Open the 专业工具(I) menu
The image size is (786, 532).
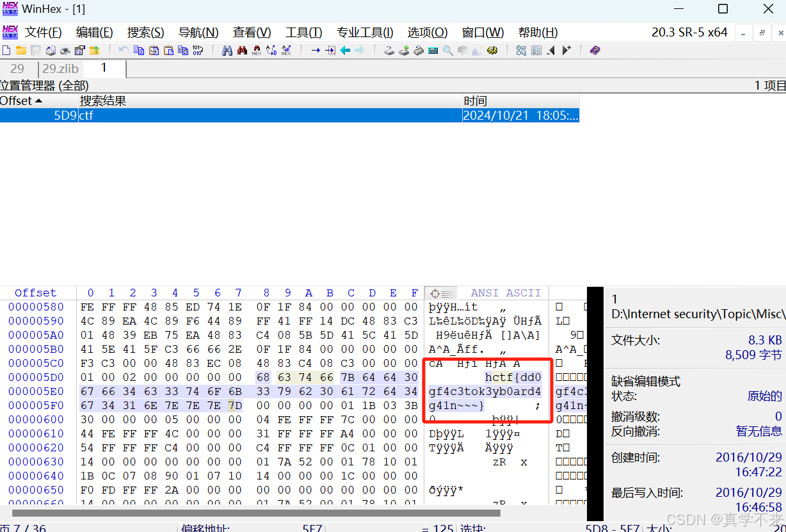click(x=365, y=32)
